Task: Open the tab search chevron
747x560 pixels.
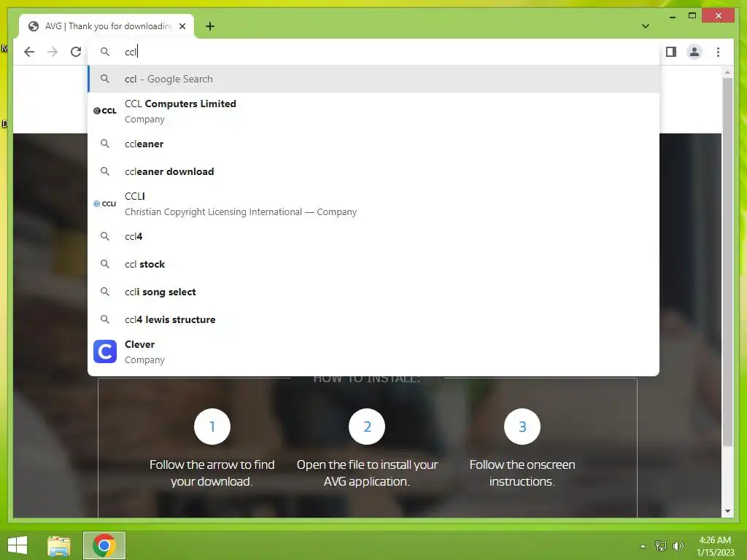Action: 646,26
